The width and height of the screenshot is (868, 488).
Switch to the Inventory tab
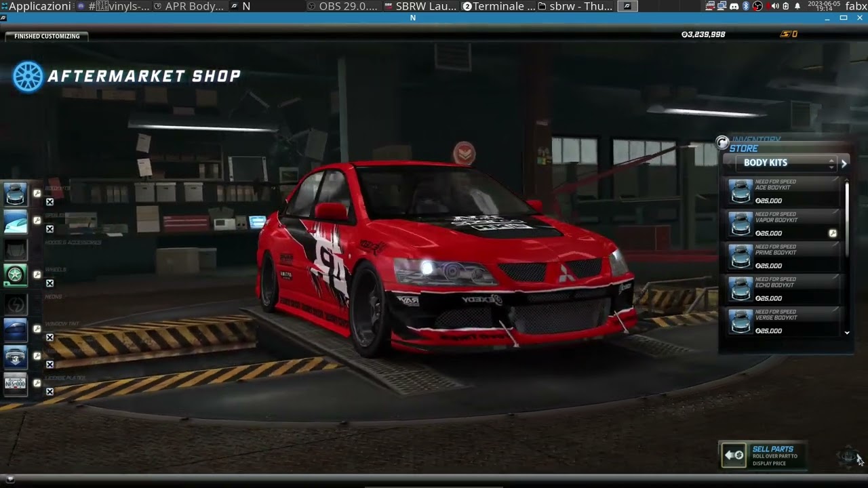point(756,140)
